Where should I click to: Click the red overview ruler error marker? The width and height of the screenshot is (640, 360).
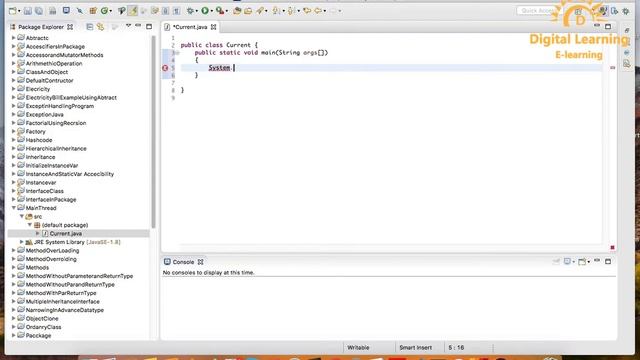pos(613,67)
